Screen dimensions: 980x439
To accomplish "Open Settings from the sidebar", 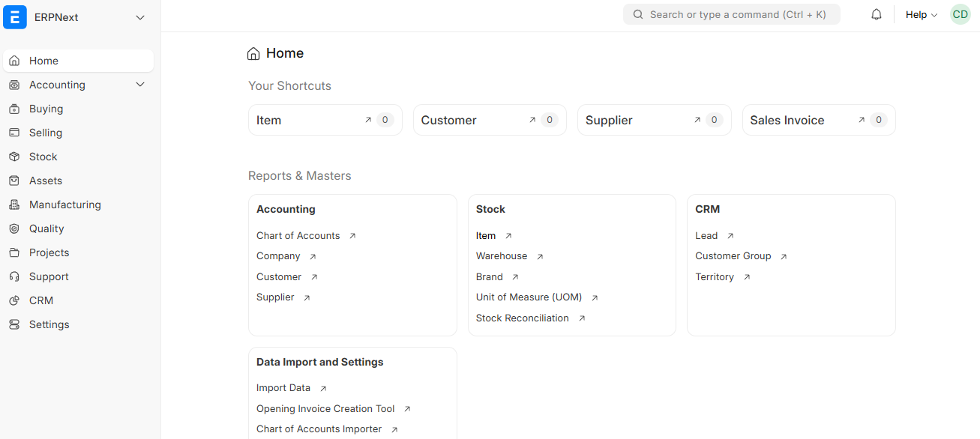I will 49,324.
